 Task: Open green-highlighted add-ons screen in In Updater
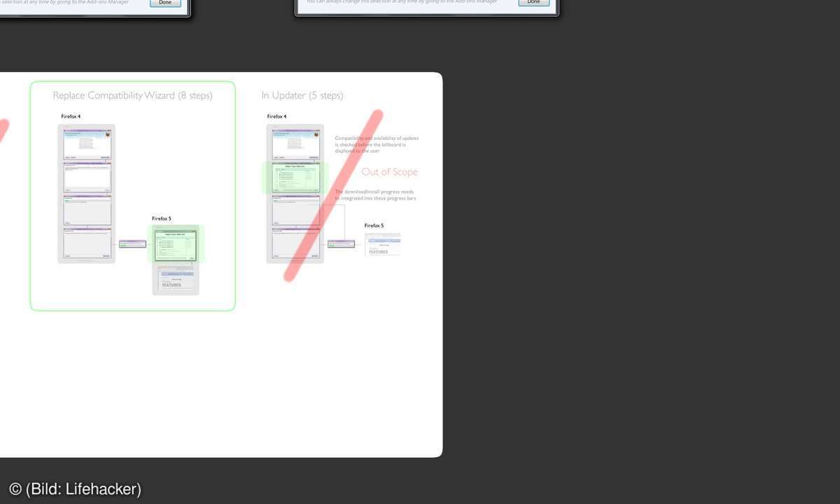tap(295, 178)
